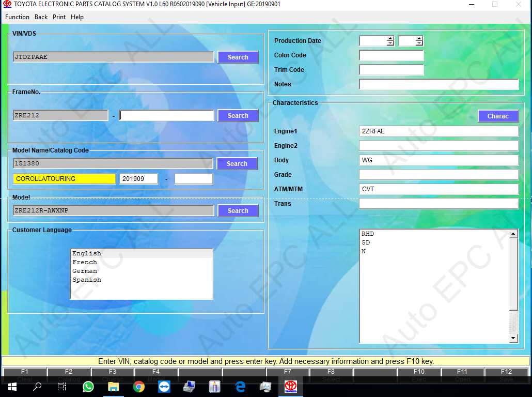The image size is (532, 397).
Task: Click the Engine1 field 2ZRFAE
Action: 439,131
